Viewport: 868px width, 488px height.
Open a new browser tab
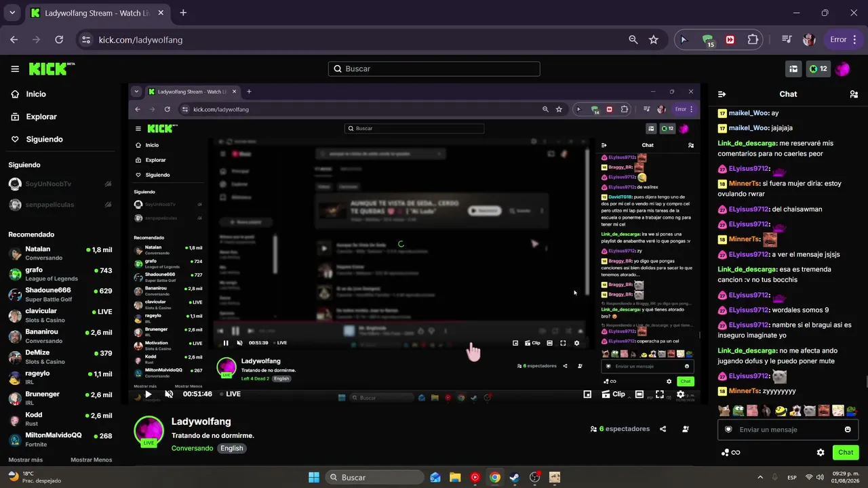pyautogui.click(x=183, y=13)
